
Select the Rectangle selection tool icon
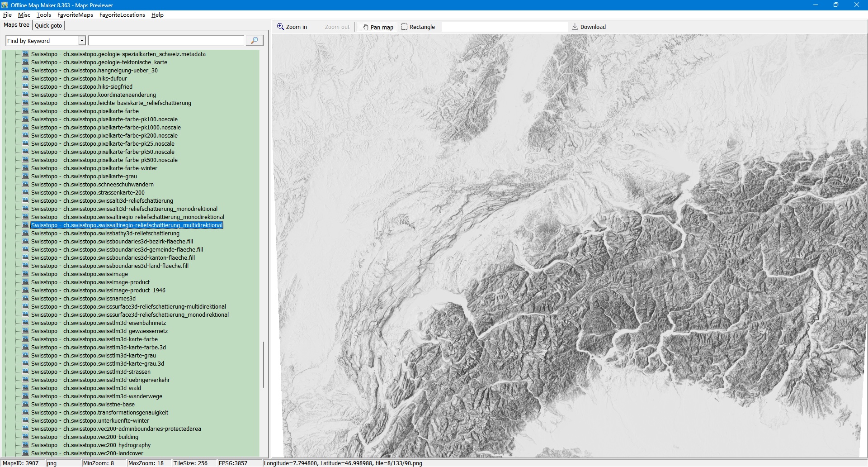[404, 27]
